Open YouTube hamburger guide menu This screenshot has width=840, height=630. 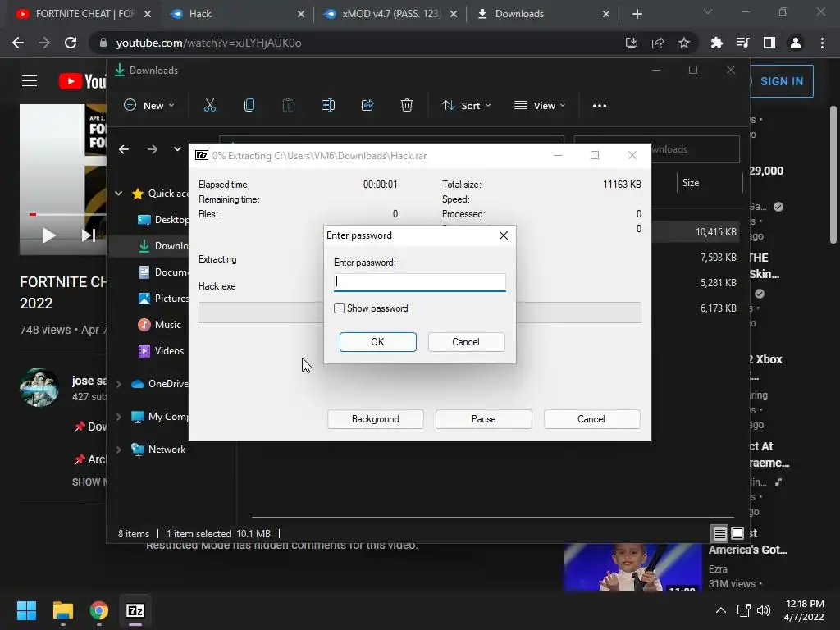(x=30, y=81)
